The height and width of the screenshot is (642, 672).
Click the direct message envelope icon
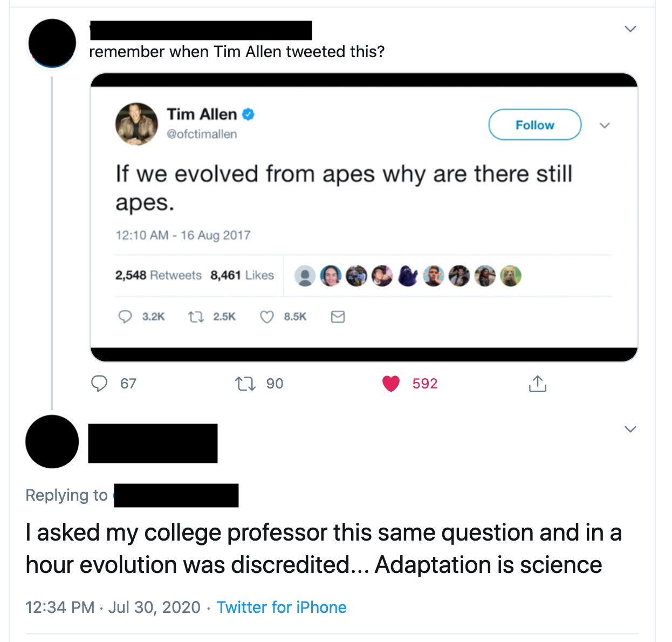point(338,317)
